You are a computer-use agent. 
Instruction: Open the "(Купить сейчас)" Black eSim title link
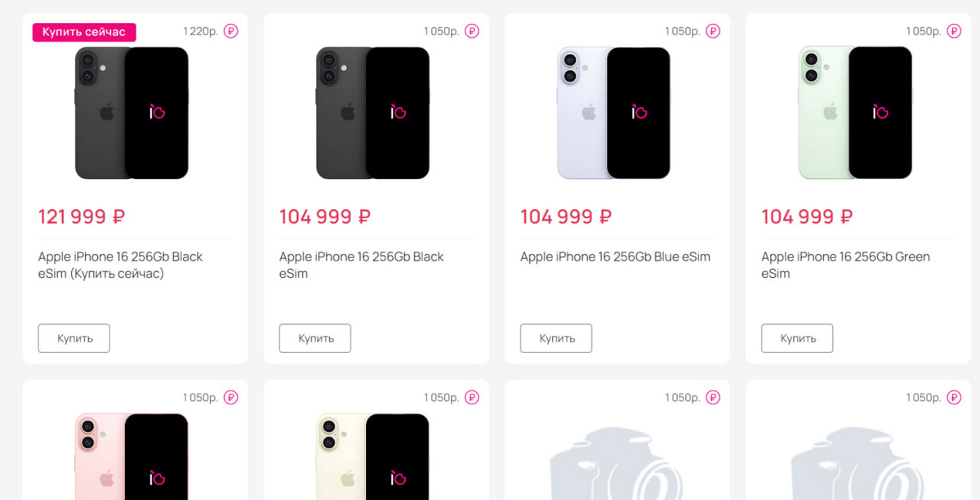tap(120, 265)
